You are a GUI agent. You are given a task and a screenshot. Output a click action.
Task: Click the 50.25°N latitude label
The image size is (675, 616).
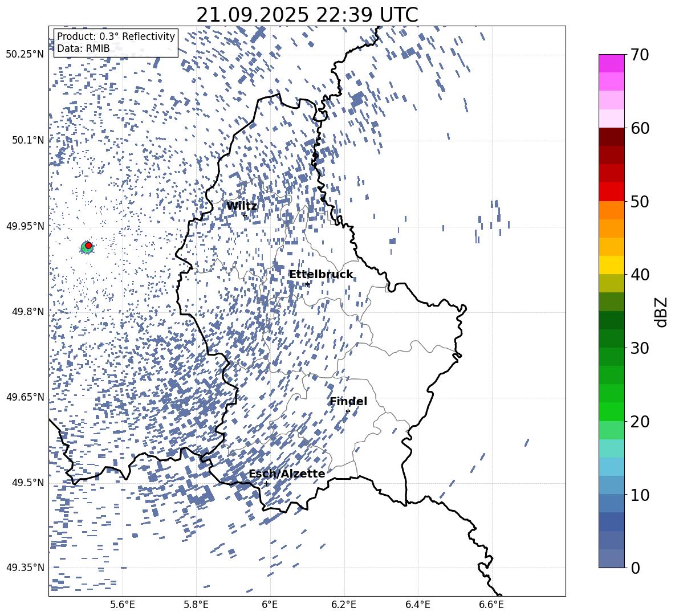25,55
